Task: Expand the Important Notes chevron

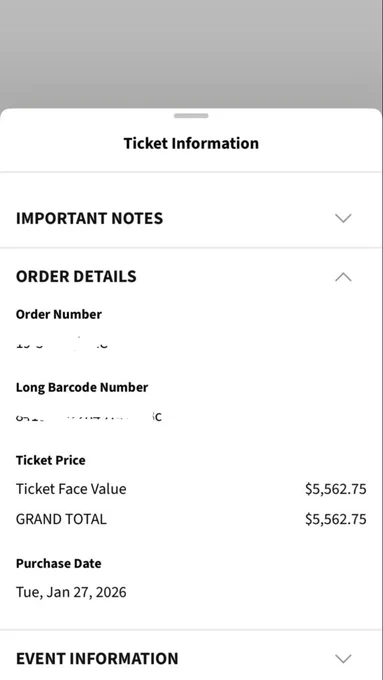Action: pyautogui.click(x=343, y=218)
